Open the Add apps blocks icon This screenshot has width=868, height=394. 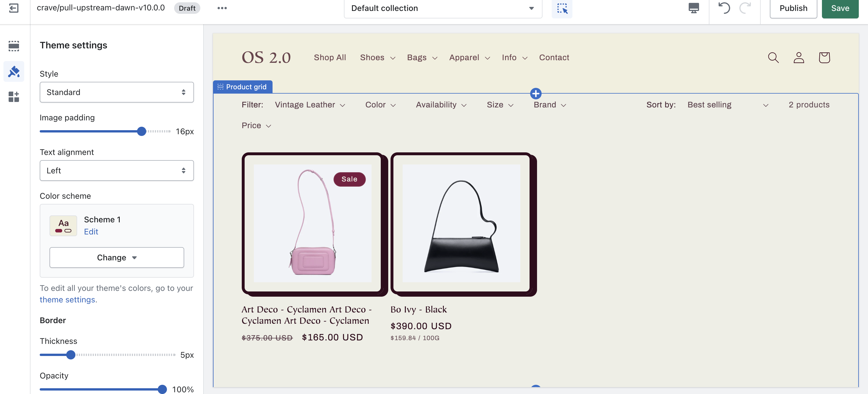[14, 97]
